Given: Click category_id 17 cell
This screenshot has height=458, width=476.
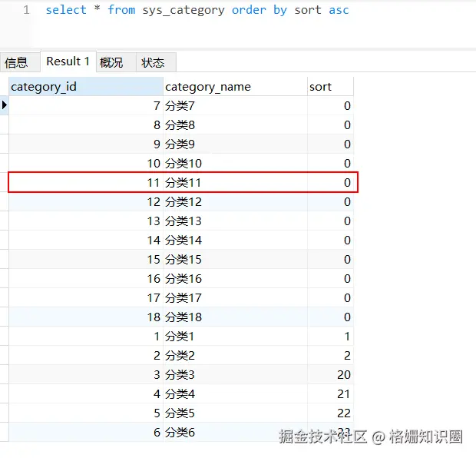Looking at the screenshot, I should tap(86, 298).
